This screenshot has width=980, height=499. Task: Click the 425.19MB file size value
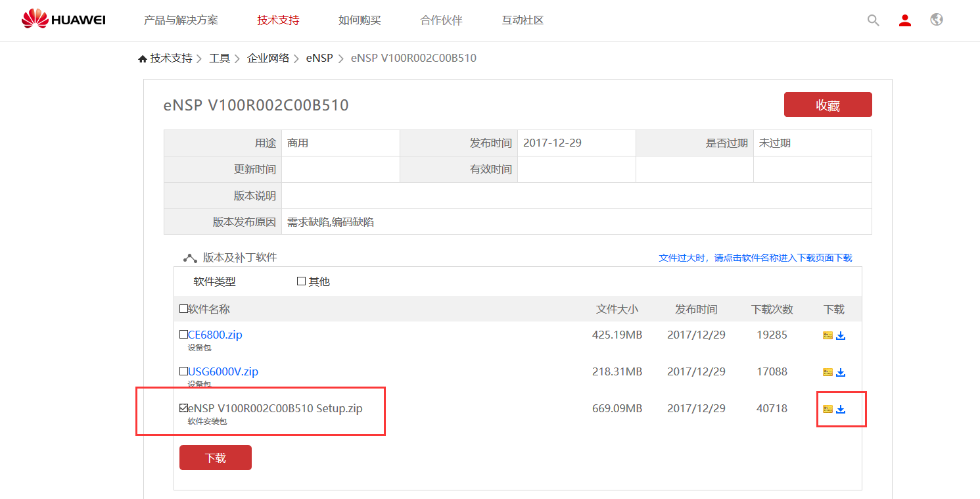(617, 335)
